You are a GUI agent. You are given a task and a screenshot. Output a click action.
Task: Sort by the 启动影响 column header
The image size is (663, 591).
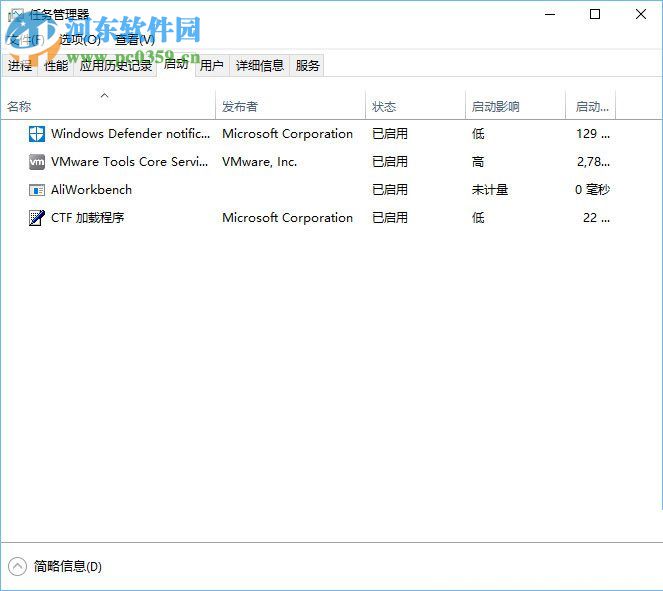[515, 106]
